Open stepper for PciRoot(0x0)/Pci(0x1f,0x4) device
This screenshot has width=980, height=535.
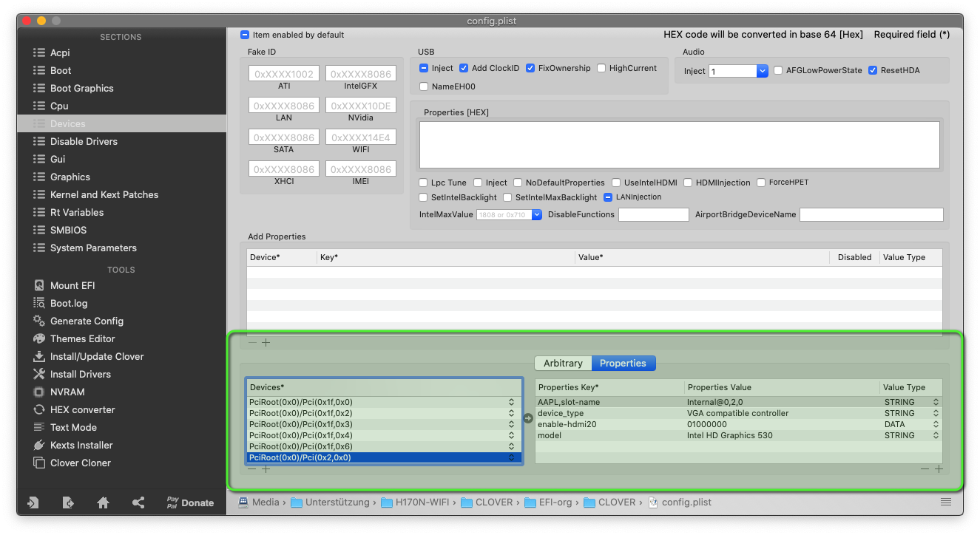(511, 435)
